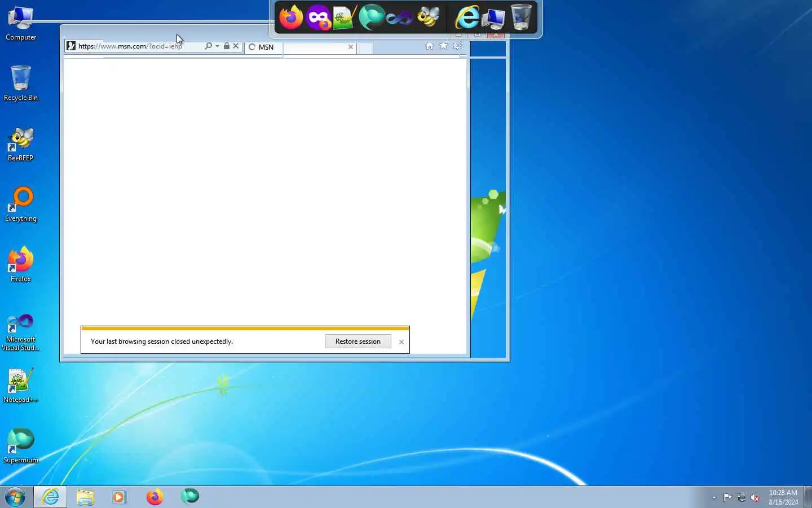Image resolution: width=812 pixels, height=508 pixels.
Task: Launch Supermium from the top dock
Action: pyautogui.click(x=372, y=17)
